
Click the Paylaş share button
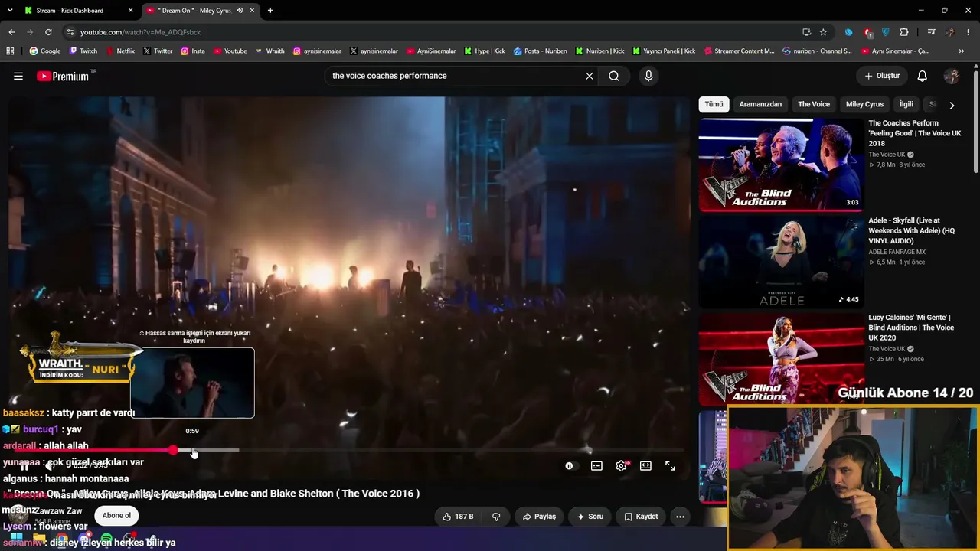pyautogui.click(x=539, y=517)
